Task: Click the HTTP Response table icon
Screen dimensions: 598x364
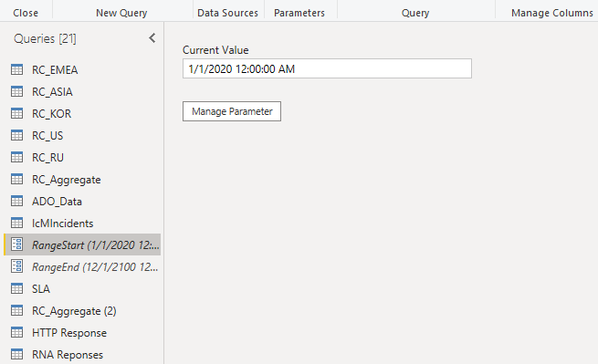Action: pyautogui.click(x=16, y=332)
